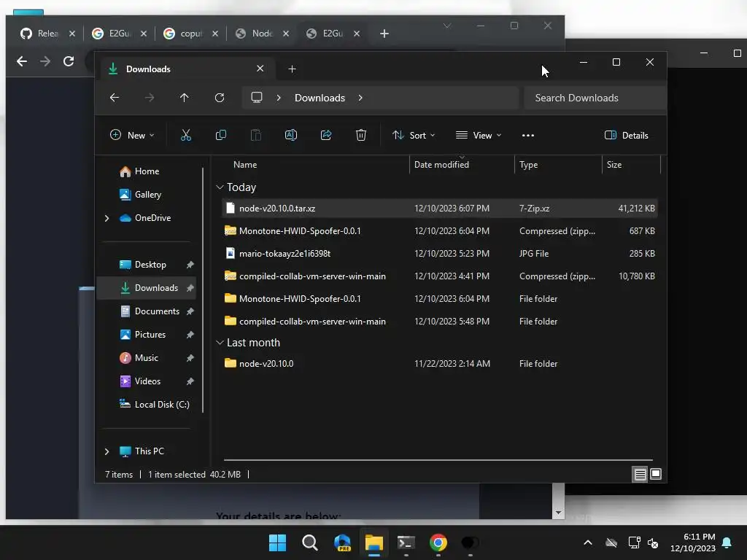Click the Share icon in toolbar
The image size is (747, 560).
[326, 135]
